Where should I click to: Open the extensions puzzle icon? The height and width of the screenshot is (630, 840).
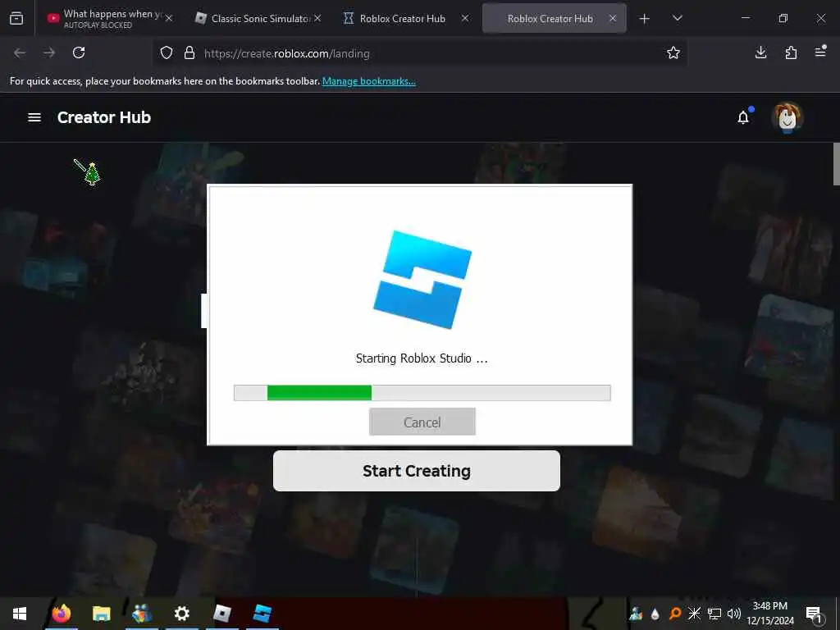coord(791,52)
